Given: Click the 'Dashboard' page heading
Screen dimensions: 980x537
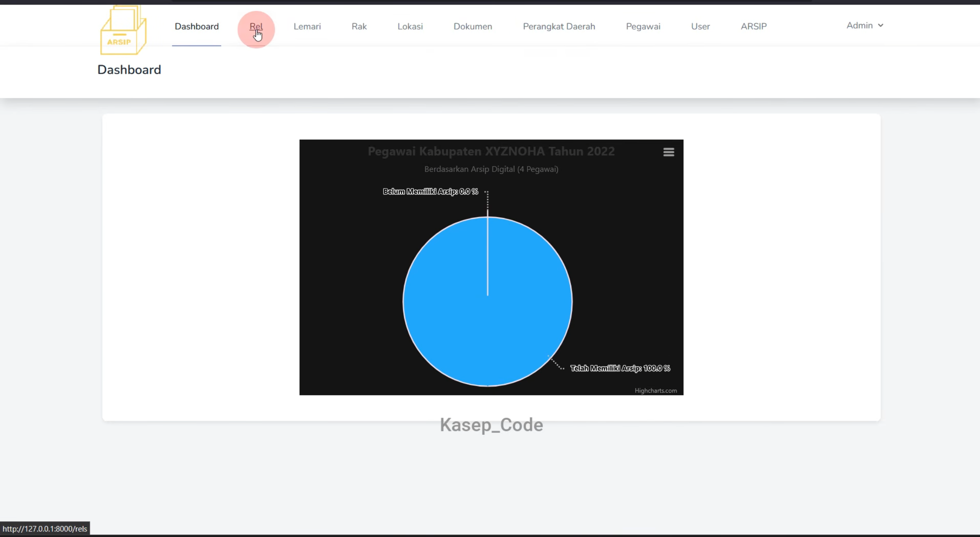Looking at the screenshot, I should (x=129, y=70).
